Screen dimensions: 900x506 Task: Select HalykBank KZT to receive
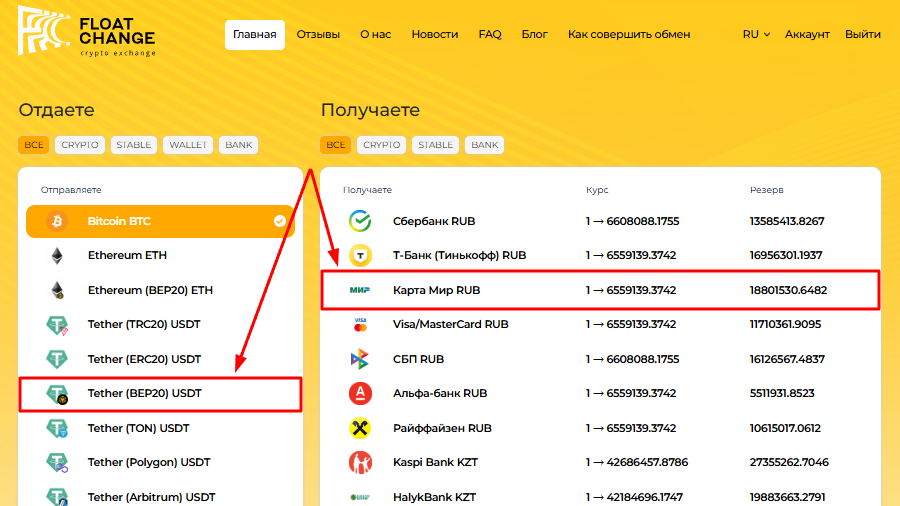(600, 497)
